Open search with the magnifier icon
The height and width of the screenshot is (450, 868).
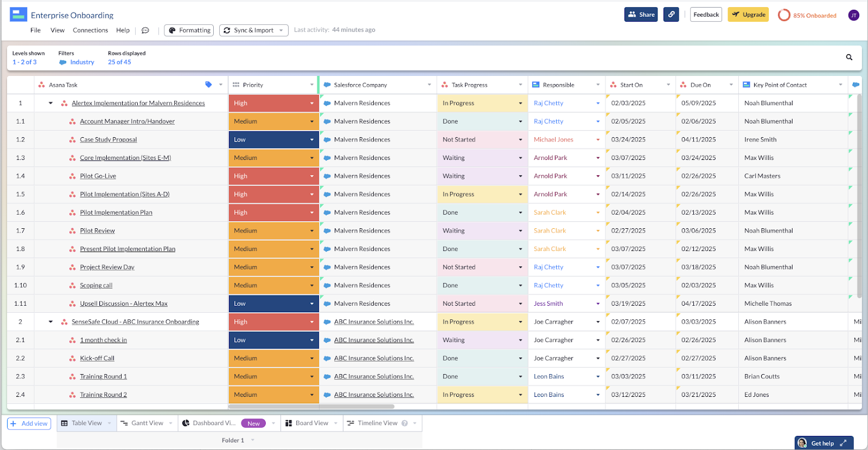click(849, 57)
